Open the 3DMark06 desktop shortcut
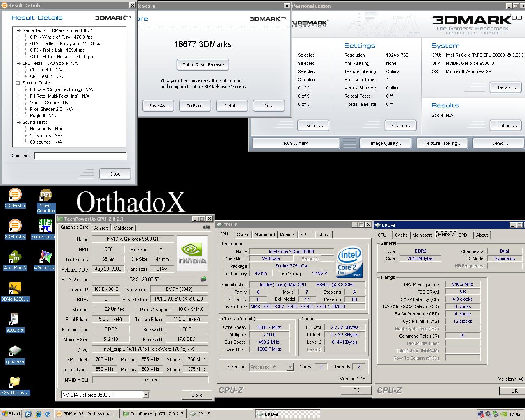This screenshot has width=525, height=420. (x=15, y=229)
